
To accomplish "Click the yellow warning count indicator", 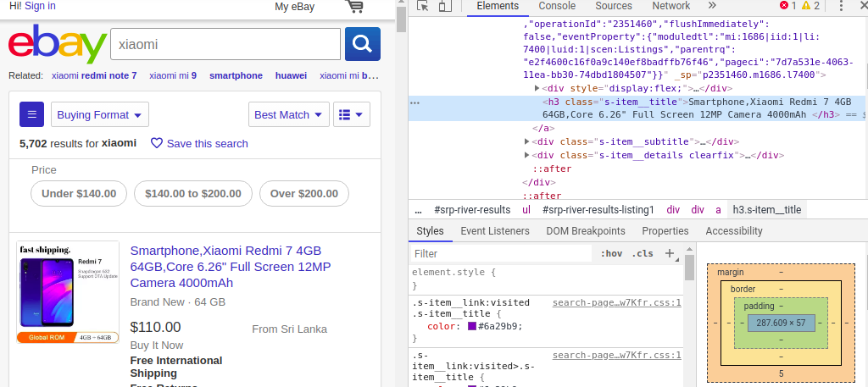I will click(810, 6).
